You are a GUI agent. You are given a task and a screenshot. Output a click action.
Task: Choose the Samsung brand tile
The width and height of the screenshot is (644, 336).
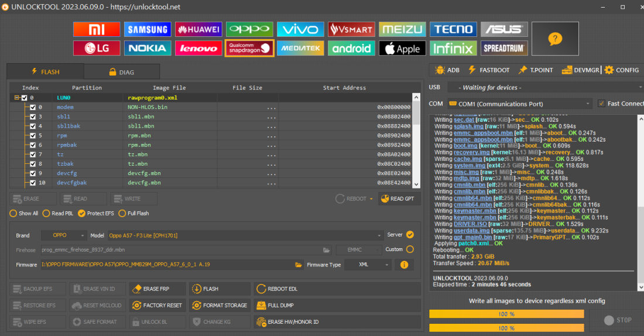pyautogui.click(x=148, y=29)
